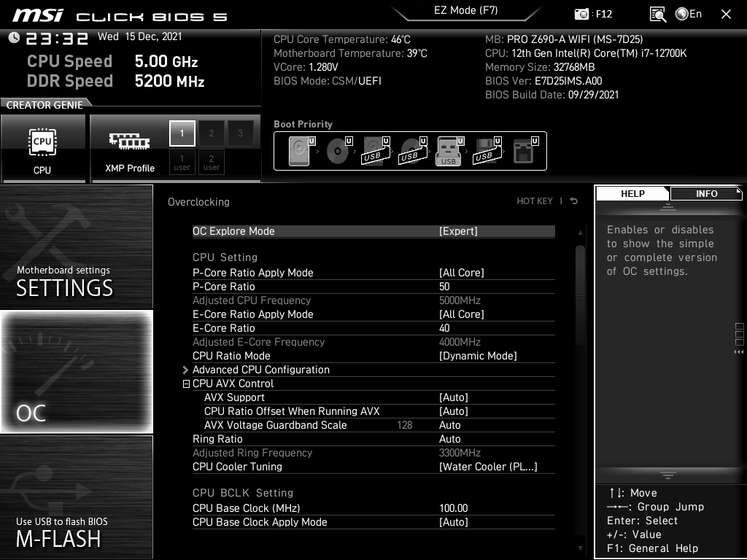Select the USB floppy boot device icon
The height and width of the screenshot is (560, 747).
[x=487, y=151]
